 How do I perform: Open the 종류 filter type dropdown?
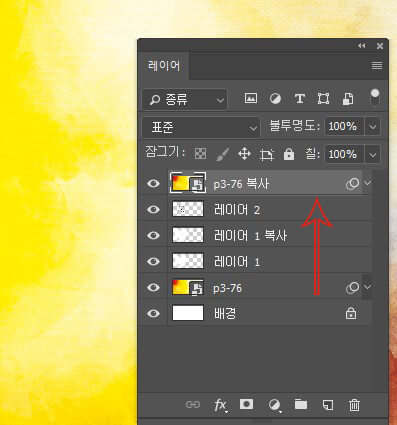pos(185,99)
